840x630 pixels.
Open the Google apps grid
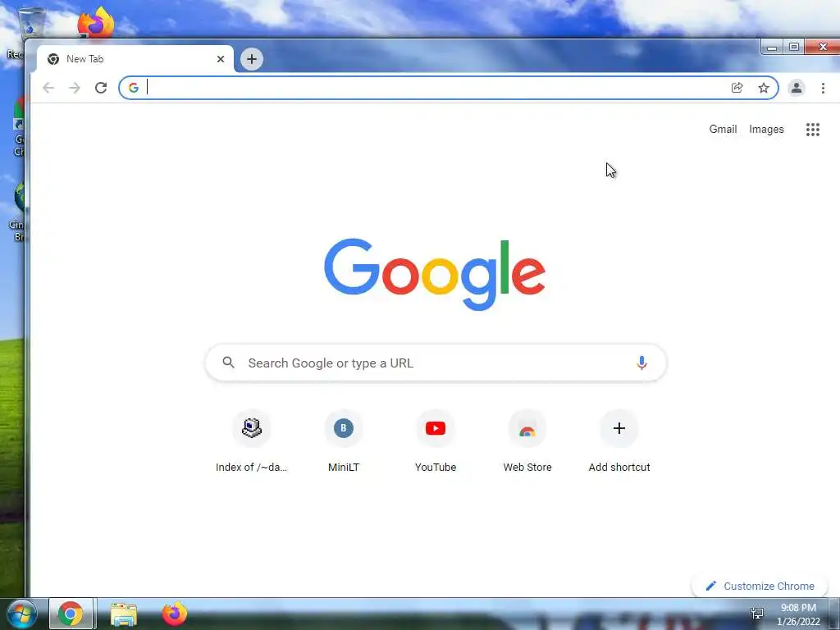813,129
